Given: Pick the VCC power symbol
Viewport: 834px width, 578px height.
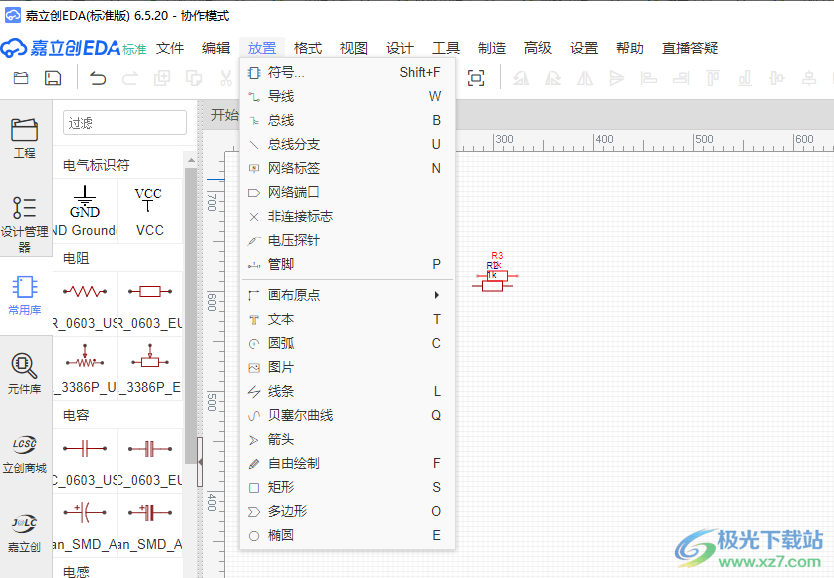Looking at the screenshot, I should click(x=149, y=211).
